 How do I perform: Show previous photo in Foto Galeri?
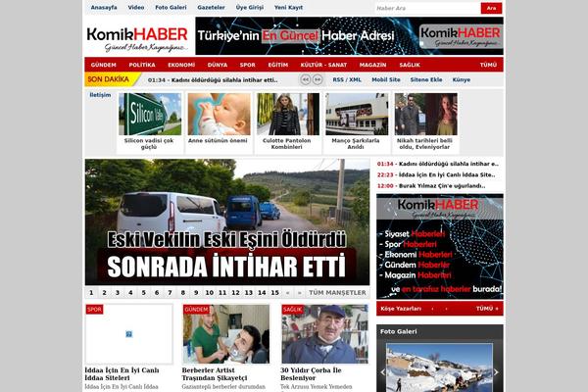pos(383,372)
